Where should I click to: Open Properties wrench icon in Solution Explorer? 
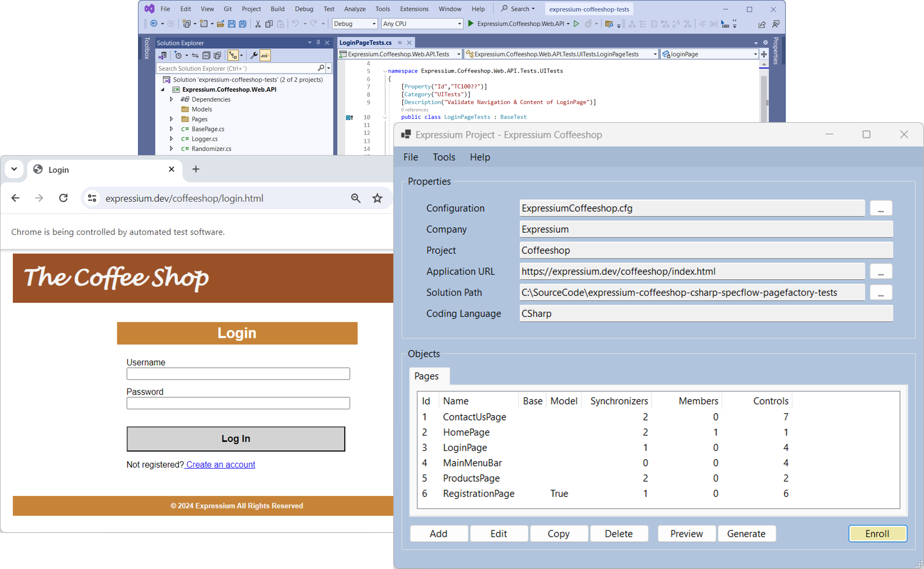pyautogui.click(x=254, y=56)
